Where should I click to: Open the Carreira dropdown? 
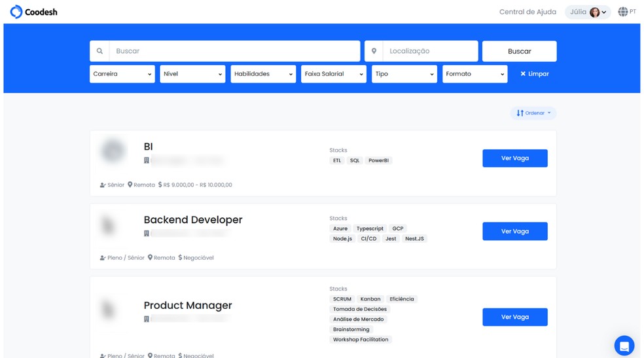[122, 74]
